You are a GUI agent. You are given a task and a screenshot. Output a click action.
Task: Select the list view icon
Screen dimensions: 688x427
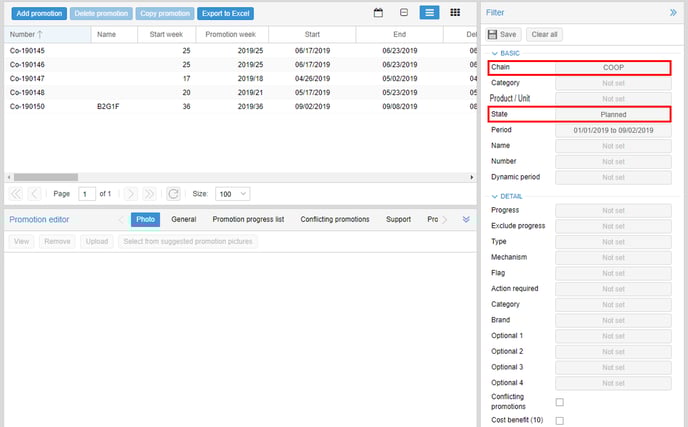point(429,13)
